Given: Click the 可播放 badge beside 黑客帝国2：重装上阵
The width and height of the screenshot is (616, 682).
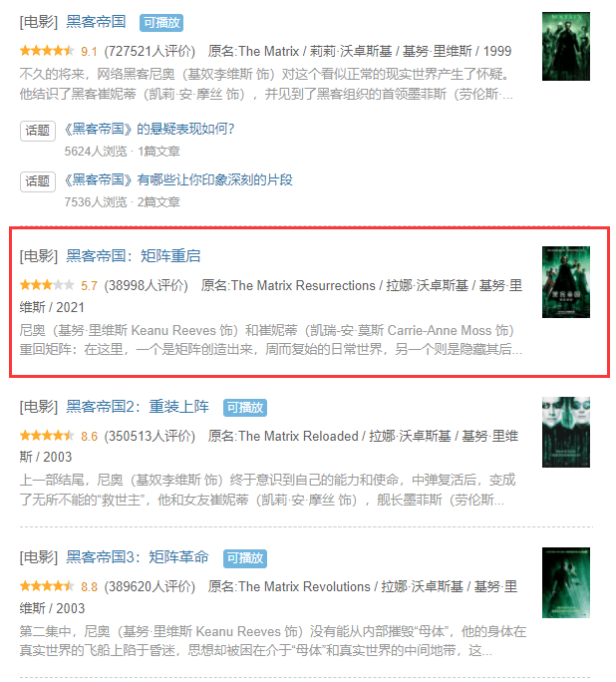Looking at the screenshot, I should [x=245, y=408].
